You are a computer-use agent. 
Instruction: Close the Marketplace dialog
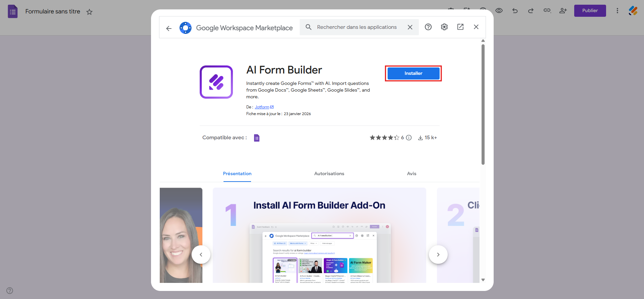click(476, 27)
